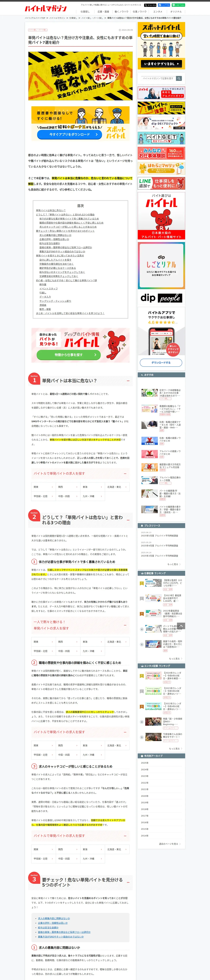Open the dip people banner

161,298
